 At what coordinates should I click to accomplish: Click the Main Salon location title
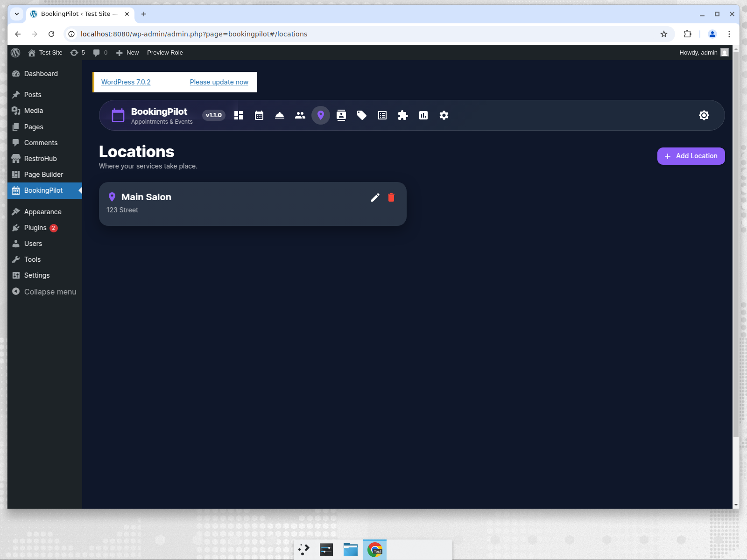pos(146,197)
